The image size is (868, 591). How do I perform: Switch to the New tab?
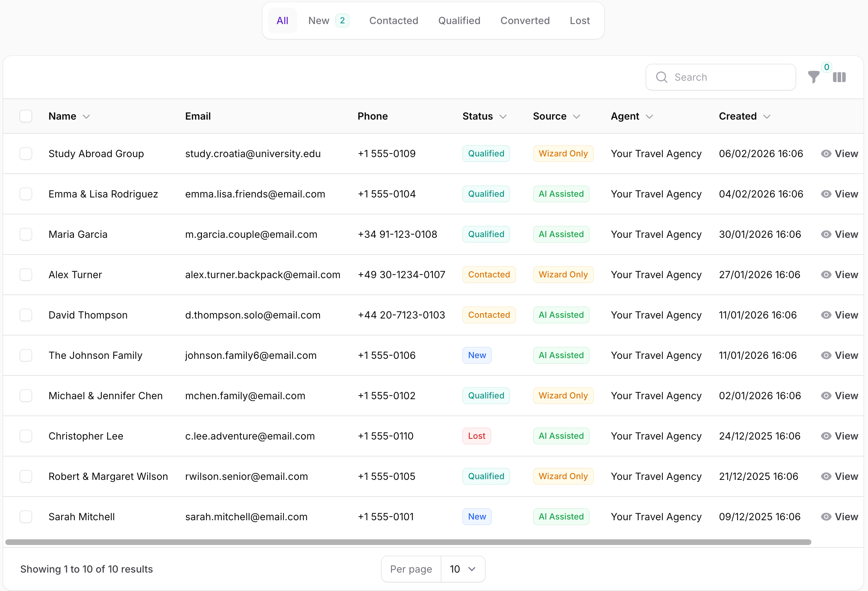pyautogui.click(x=319, y=21)
